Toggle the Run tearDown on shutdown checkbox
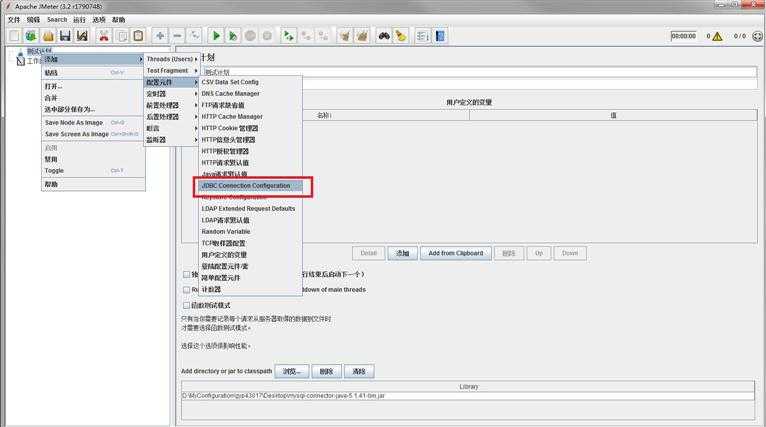This screenshot has height=427, width=766. click(x=186, y=289)
